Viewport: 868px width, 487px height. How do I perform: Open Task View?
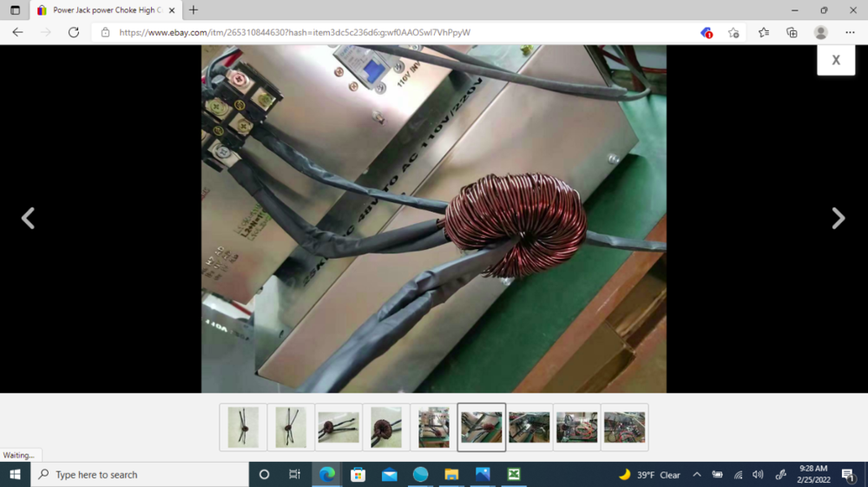[294, 474]
